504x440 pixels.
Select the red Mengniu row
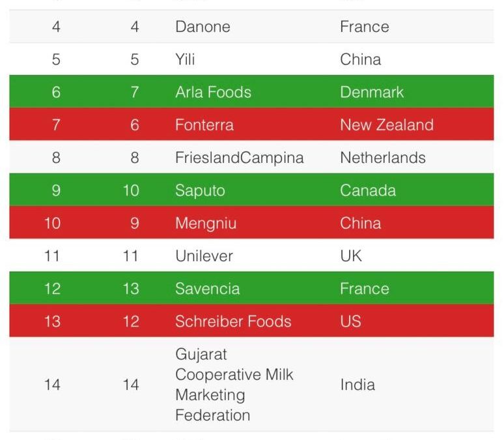click(x=252, y=222)
